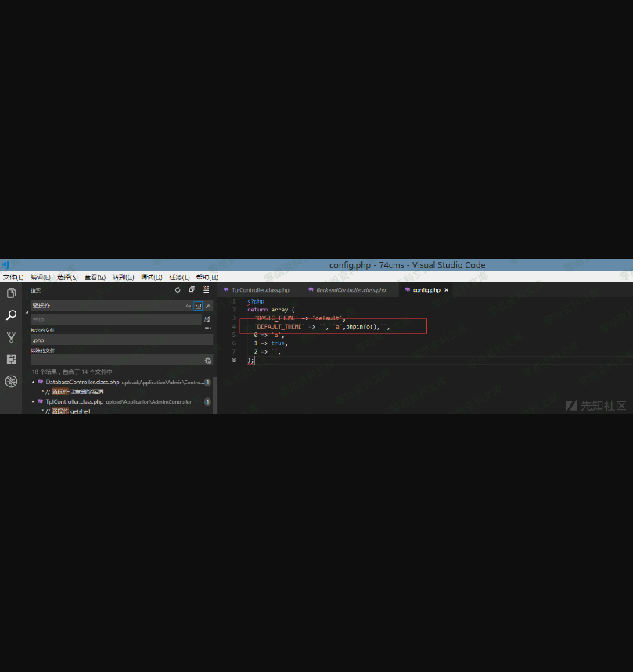Viewport: 633px width, 672px height.
Task: Toggle the exclude settings gear icon
Action: 207,361
